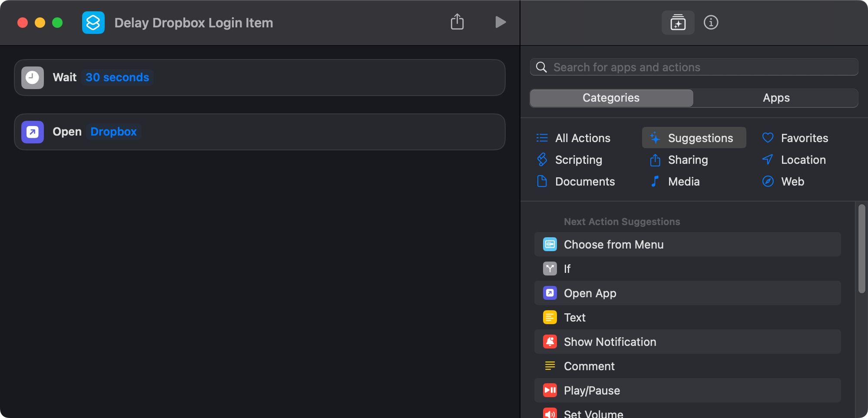The width and height of the screenshot is (868, 418).
Task: Open the shortcut details info icon
Action: click(x=711, y=22)
